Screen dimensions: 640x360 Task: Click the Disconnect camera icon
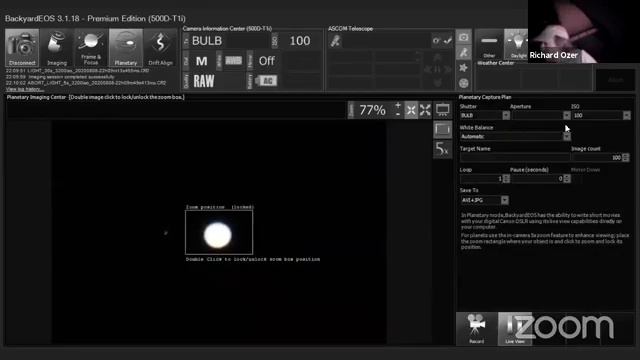[x=22, y=47]
